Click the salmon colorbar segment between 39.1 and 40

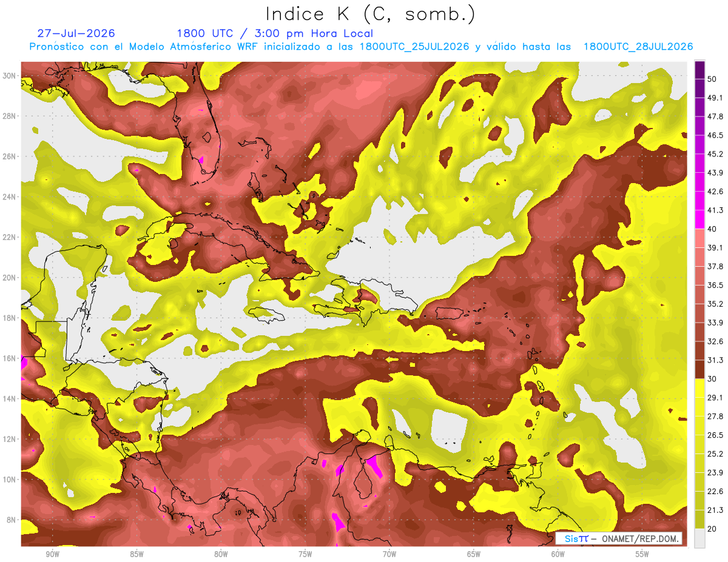pos(699,238)
